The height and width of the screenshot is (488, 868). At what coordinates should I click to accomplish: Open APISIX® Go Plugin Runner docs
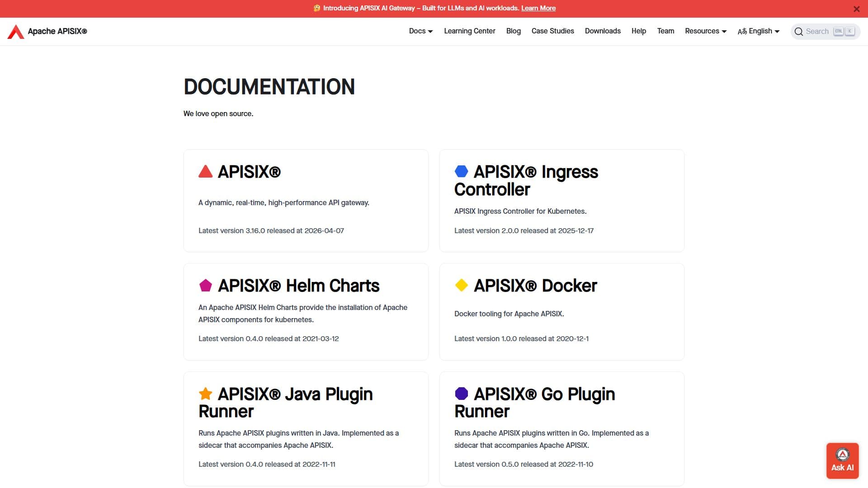pyautogui.click(x=534, y=403)
